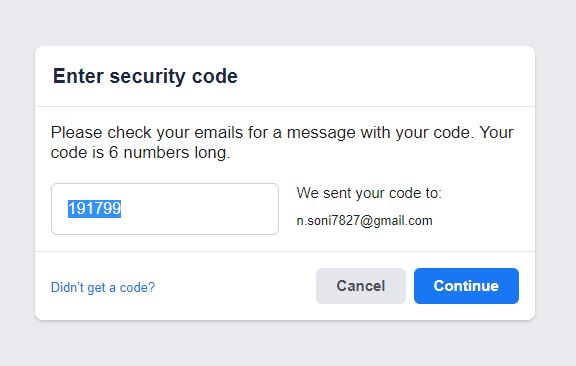
Task: Click the word "Continue" on the blue button
Action: 466,286
